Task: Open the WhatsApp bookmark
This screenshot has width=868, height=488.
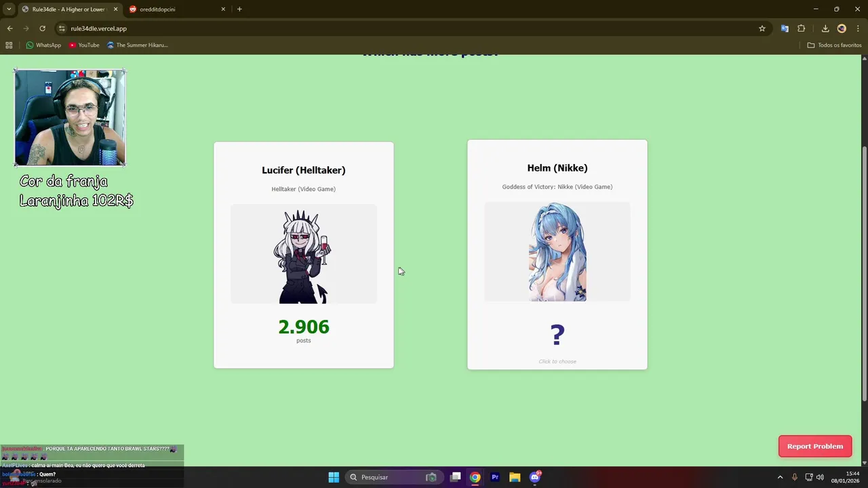Action: (43, 45)
